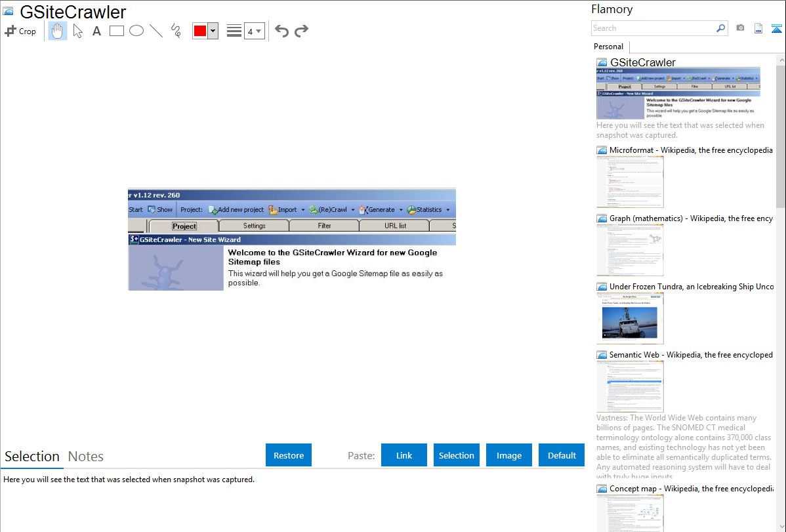Pick the straight line tool
786x532 pixels.
coord(156,31)
